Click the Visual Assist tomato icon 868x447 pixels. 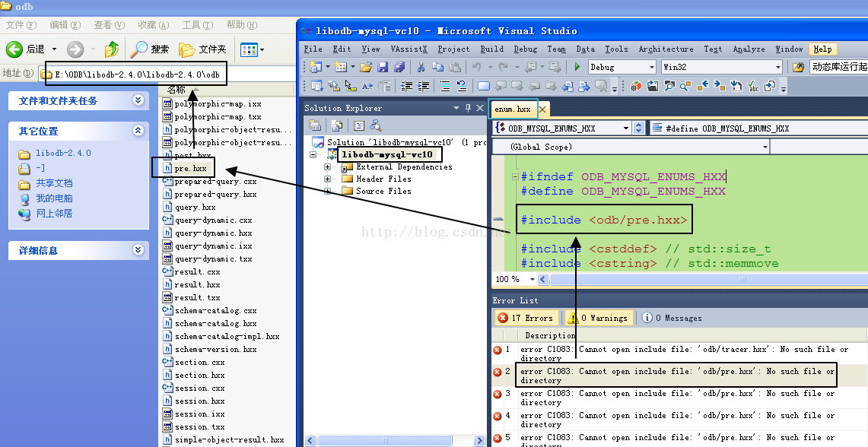coord(636,86)
